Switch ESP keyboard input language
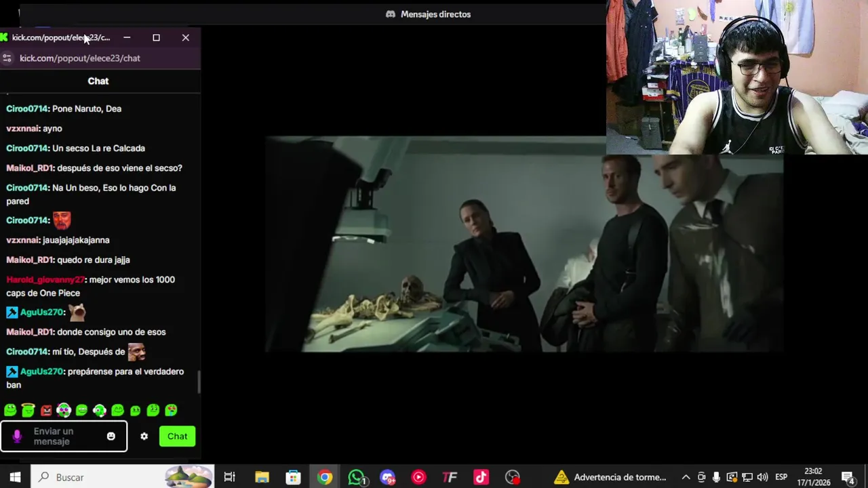 pos(781,477)
